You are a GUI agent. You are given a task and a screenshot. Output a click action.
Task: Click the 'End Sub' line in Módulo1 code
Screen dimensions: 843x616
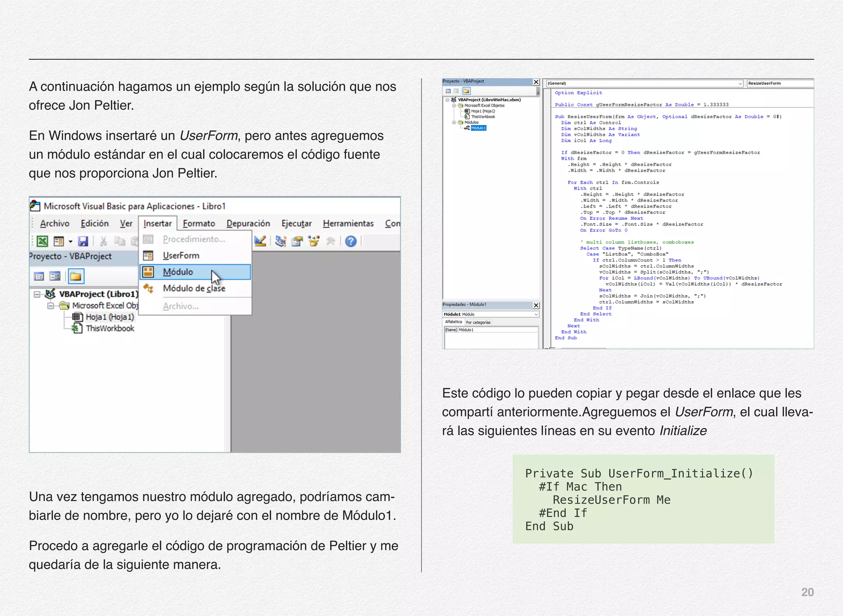pyautogui.click(x=566, y=338)
